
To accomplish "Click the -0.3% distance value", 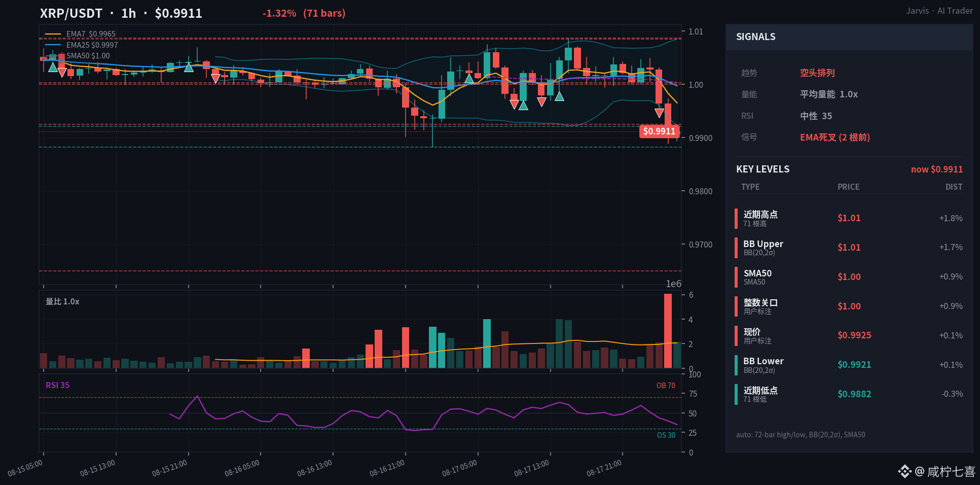I will [952, 394].
